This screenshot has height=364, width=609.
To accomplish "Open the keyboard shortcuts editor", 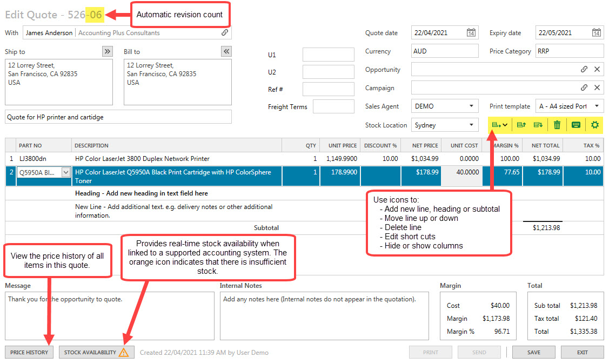I will tap(576, 125).
